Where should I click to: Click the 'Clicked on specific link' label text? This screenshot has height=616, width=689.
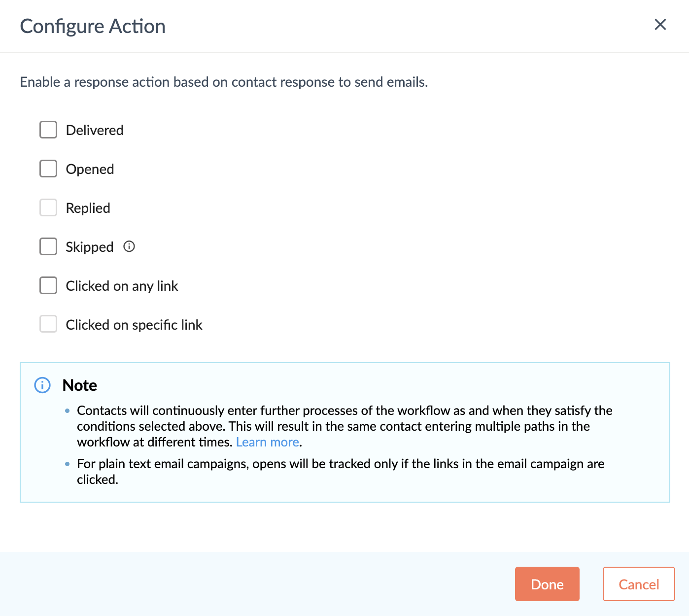point(134,325)
